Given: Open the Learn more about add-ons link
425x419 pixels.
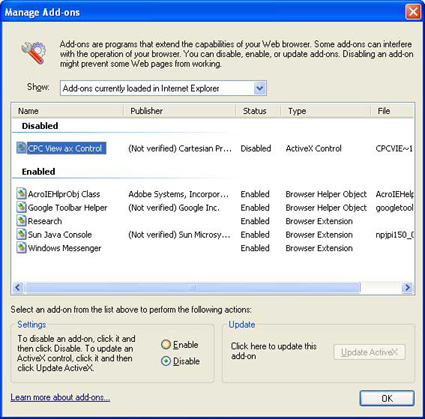Looking at the screenshot, I should coord(60,397).
